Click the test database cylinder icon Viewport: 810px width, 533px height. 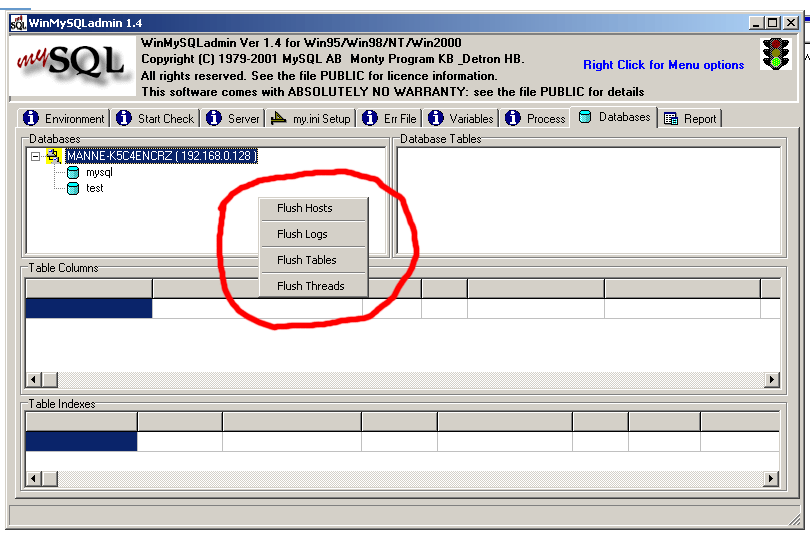(73, 188)
